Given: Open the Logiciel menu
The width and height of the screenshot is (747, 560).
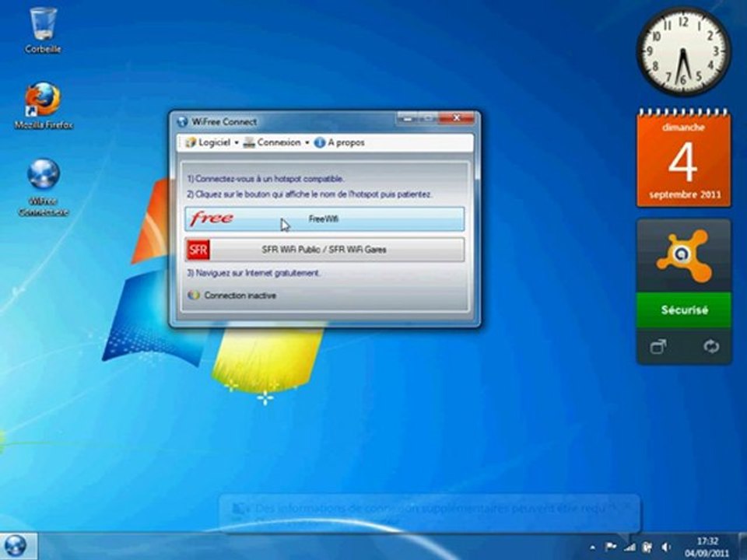Looking at the screenshot, I should (x=209, y=142).
